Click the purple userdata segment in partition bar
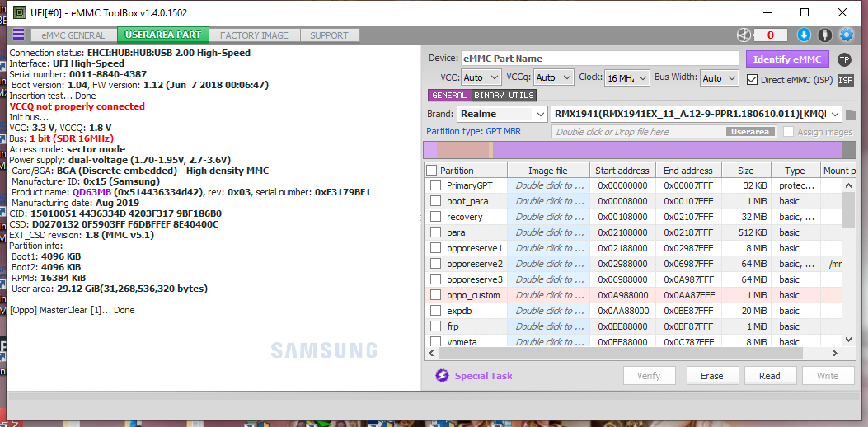 click(x=667, y=150)
